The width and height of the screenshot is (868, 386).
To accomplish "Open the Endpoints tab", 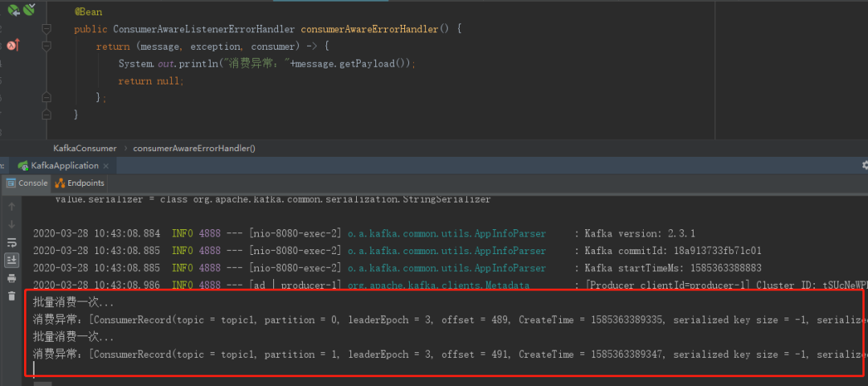I will [x=80, y=183].
